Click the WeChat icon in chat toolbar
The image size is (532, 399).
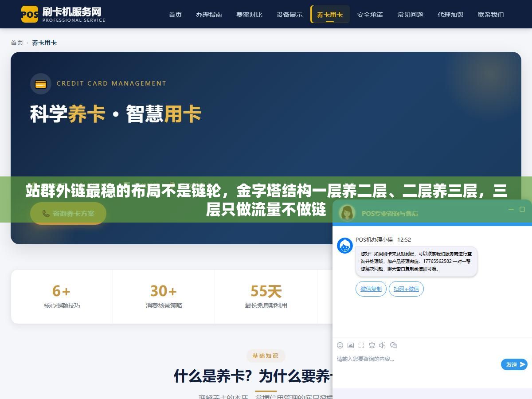(x=393, y=345)
